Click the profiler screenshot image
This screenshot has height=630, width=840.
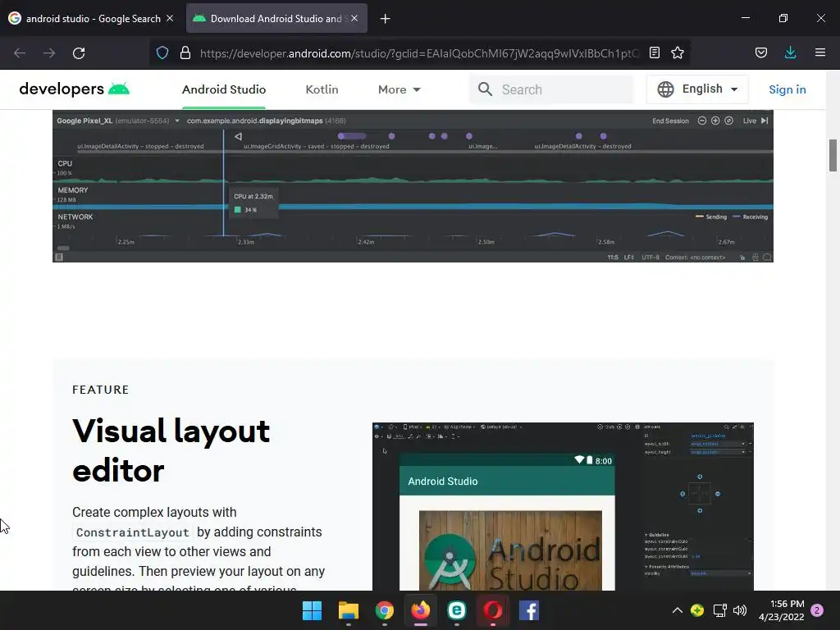(x=413, y=186)
